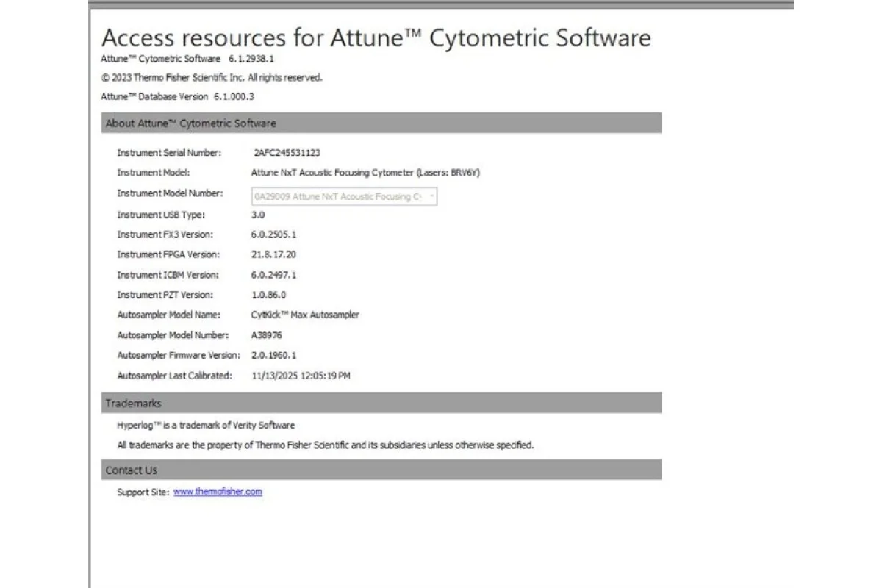Click the ICBM version 6.0.2497.1

pos(273,275)
